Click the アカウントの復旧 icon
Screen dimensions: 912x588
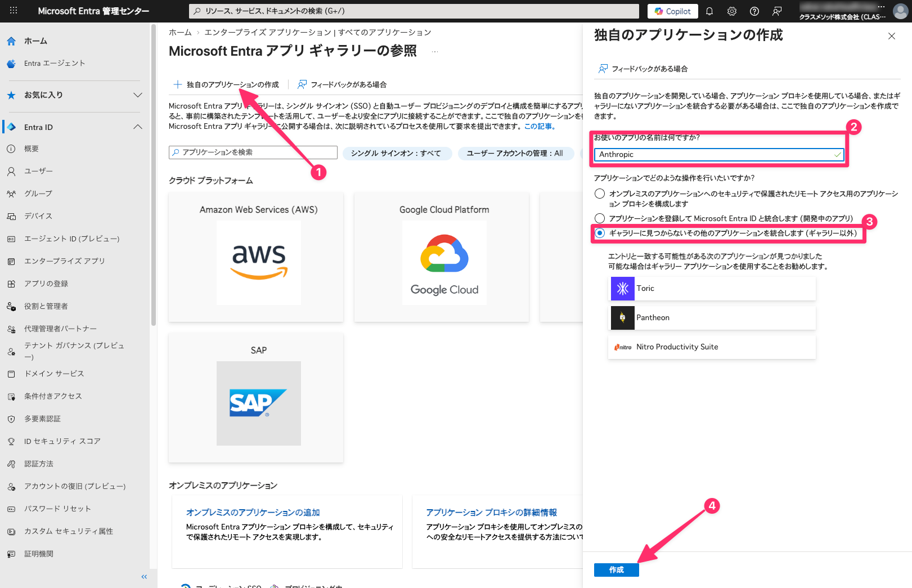click(11, 486)
